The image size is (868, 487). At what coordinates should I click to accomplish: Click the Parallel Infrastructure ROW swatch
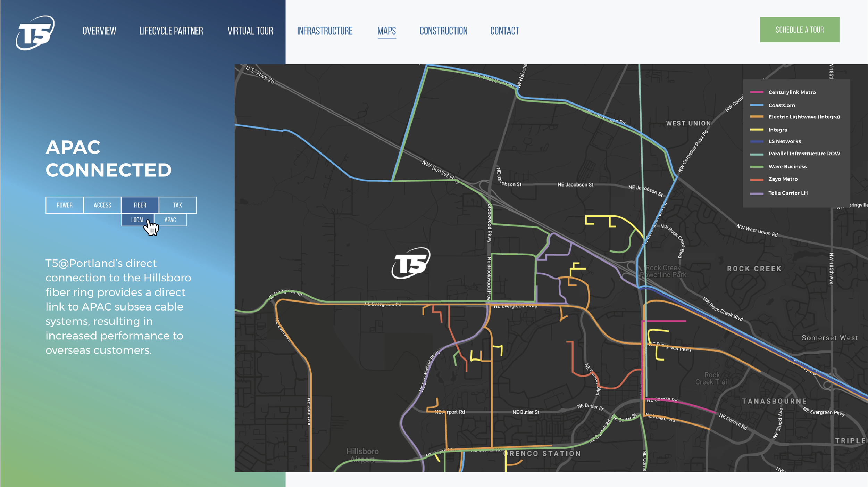pyautogui.click(x=757, y=154)
